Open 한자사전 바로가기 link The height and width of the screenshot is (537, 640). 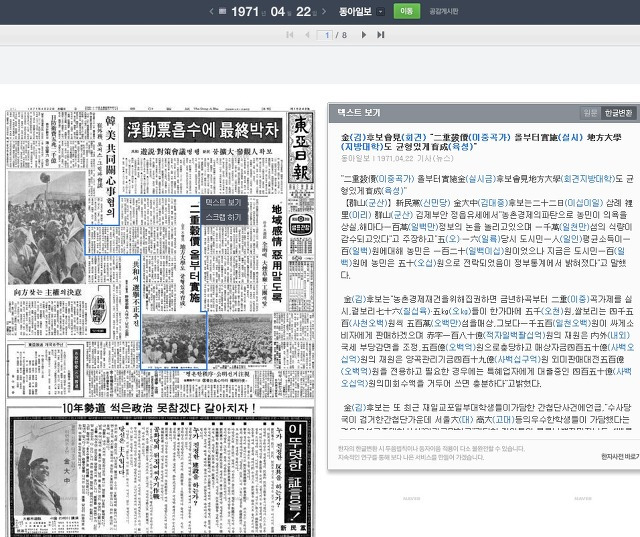tap(620, 456)
